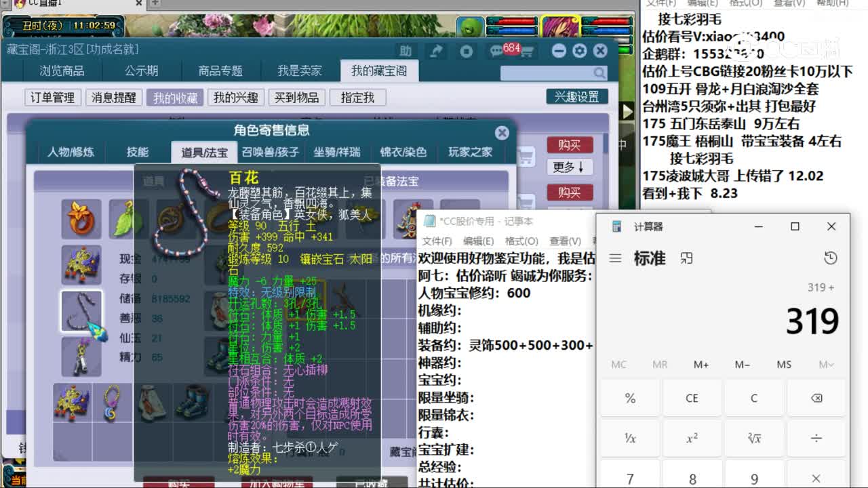Open the 更多 dropdown next to 购买
The height and width of the screenshot is (488, 868).
point(570,165)
